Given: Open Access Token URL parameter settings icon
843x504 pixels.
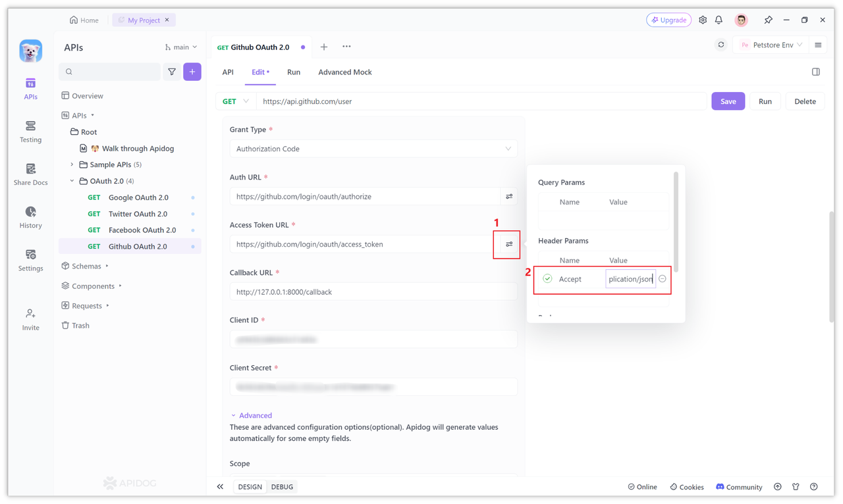Looking at the screenshot, I should (x=509, y=244).
